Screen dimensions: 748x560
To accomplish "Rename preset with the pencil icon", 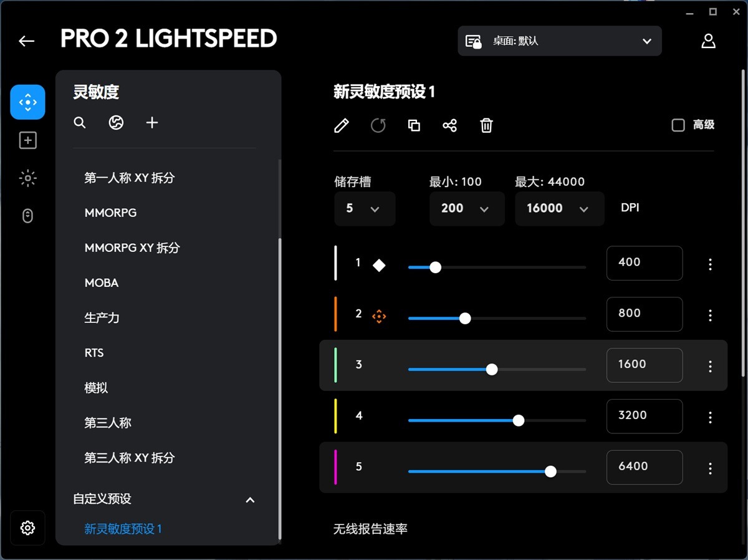I will click(342, 126).
